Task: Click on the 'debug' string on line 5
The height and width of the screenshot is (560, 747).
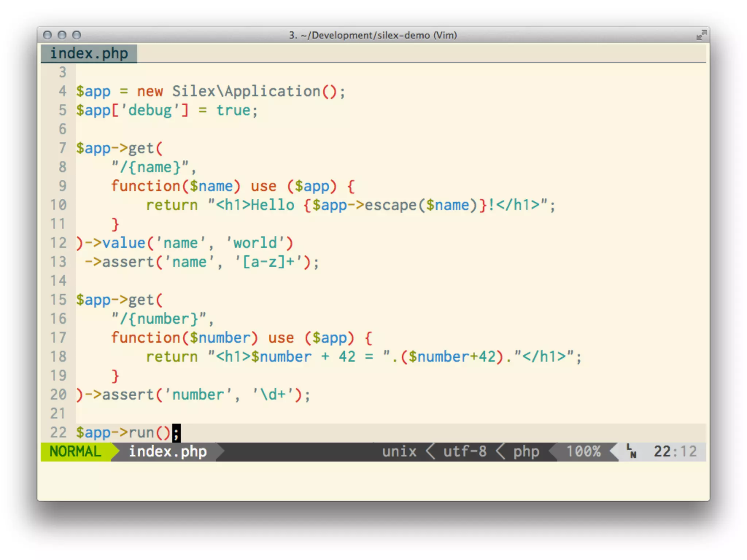Action: (x=150, y=110)
